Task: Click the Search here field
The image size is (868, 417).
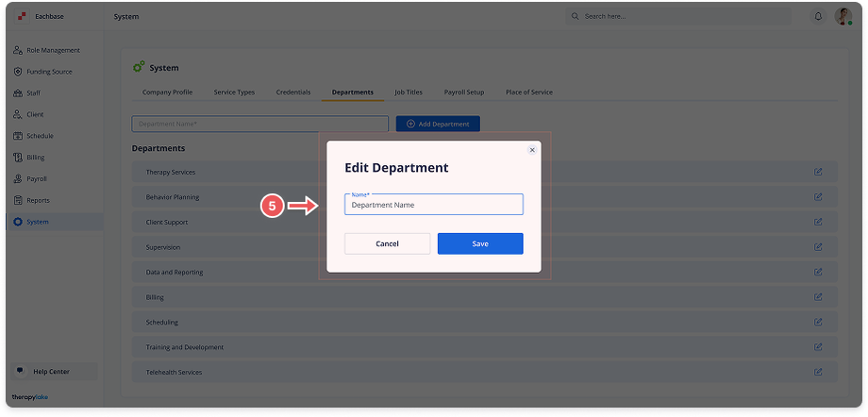Action: point(678,17)
